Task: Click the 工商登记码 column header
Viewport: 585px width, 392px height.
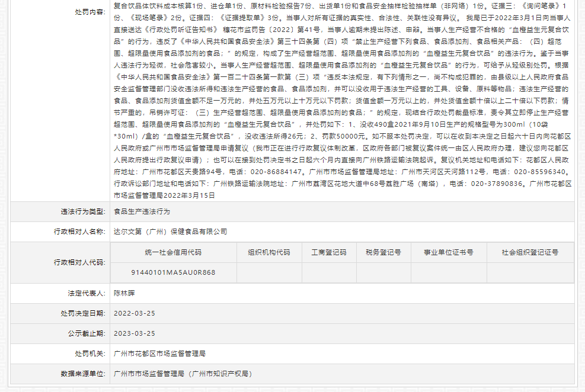Action: [329, 252]
